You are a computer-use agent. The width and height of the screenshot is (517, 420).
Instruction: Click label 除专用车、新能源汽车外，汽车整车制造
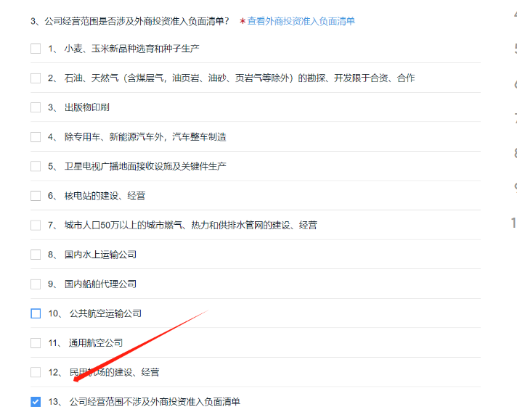tap(145, 136)
